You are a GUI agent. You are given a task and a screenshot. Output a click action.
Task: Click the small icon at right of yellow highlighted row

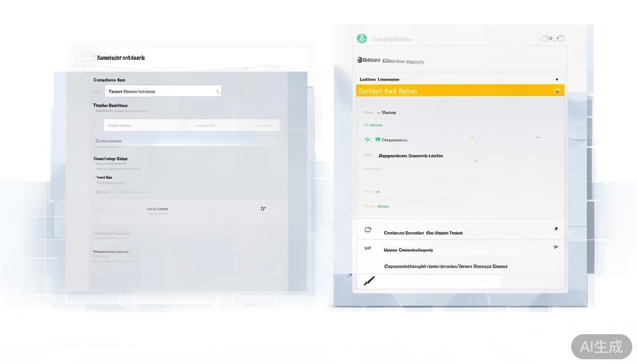coord(557,91)
